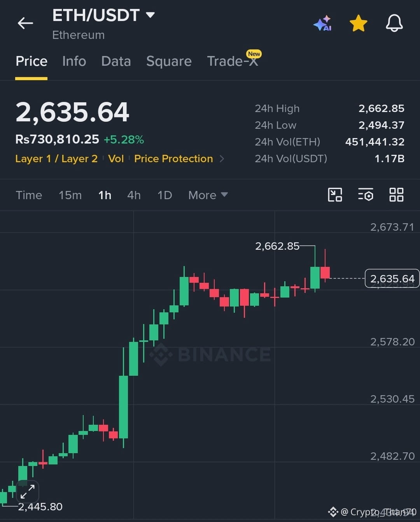Open the chart drawing tools icon
The width and height of the screenshot is (420, 522).
pos(335,194)
